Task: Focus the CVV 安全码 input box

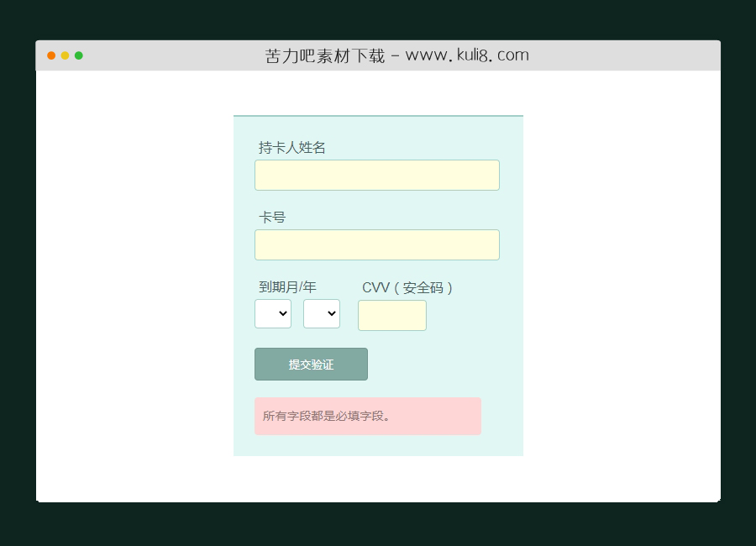Action: 391,316
